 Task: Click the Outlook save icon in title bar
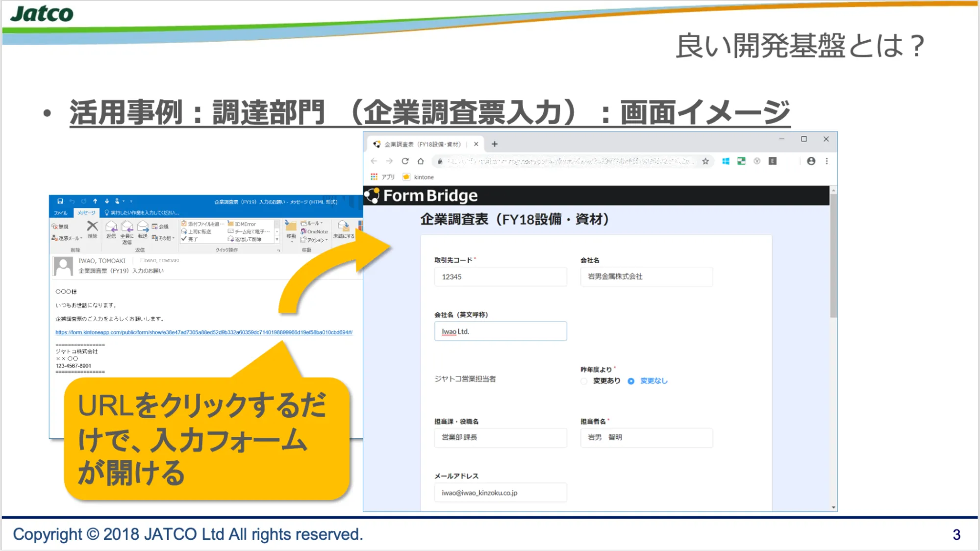pos(60,201)
